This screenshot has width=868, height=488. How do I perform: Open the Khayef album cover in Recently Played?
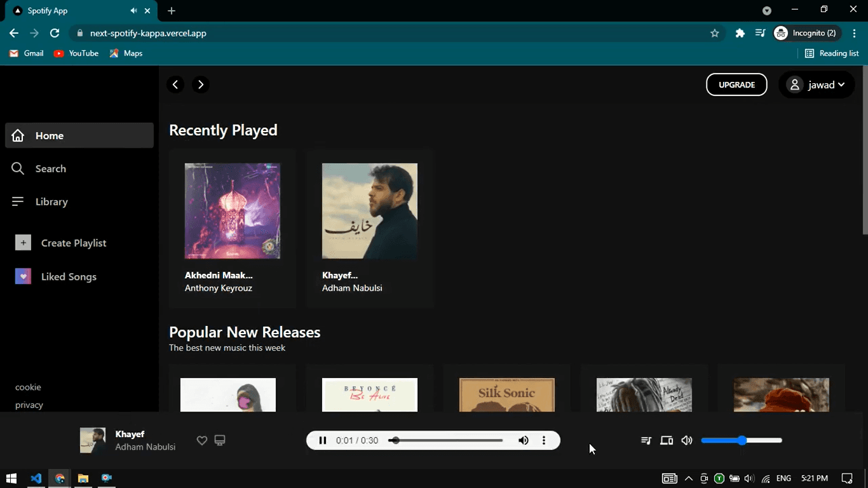pyautogui.click(x=370, y=211)
